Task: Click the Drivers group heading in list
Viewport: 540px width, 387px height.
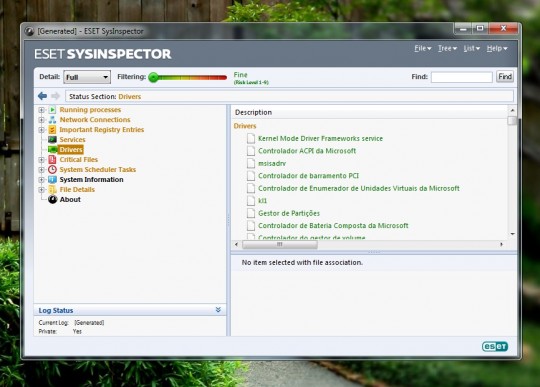Action: (245, 126)
